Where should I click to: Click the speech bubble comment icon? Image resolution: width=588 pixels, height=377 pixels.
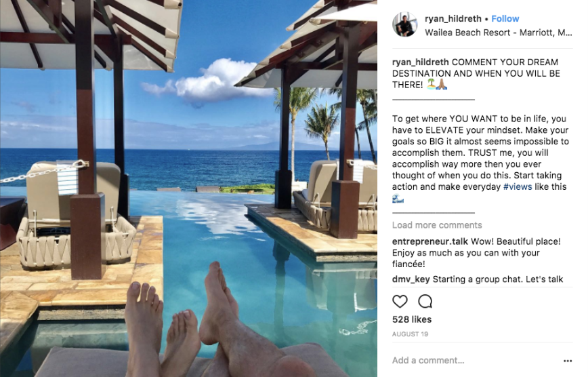click(425, 301)
